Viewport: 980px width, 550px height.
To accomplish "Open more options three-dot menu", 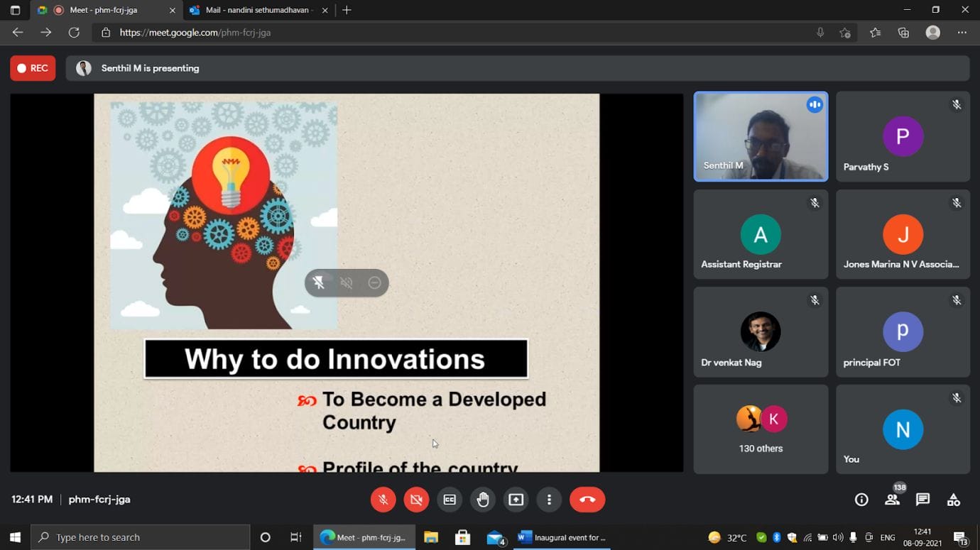I will click(x=549, y=500).
